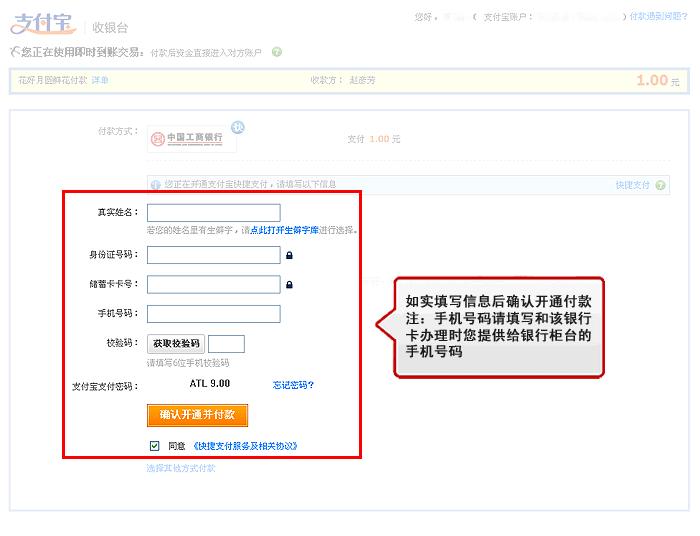This screenshot has height=536, width=700.
Task: Click lock icon beside 身份证号码 field
Action: point(289,255)
